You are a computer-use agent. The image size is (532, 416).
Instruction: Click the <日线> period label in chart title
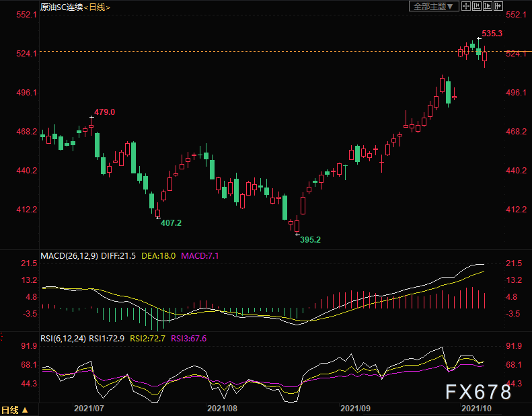97,7
